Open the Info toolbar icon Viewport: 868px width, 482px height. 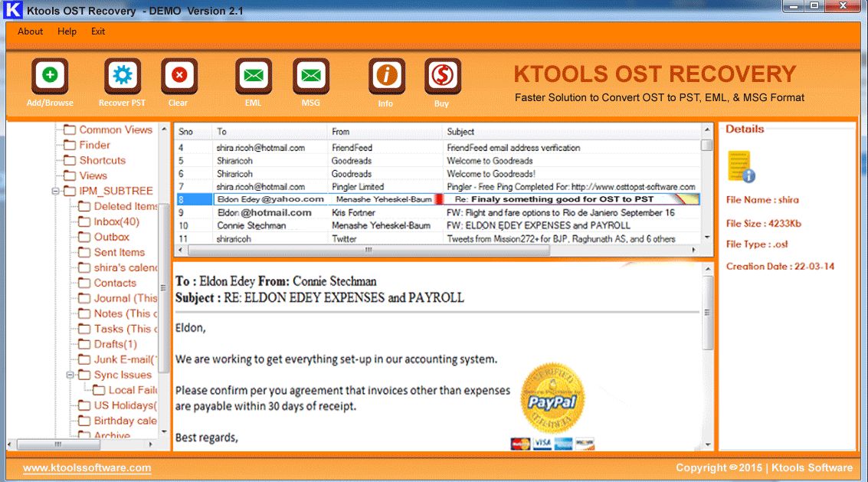[386, 75]
